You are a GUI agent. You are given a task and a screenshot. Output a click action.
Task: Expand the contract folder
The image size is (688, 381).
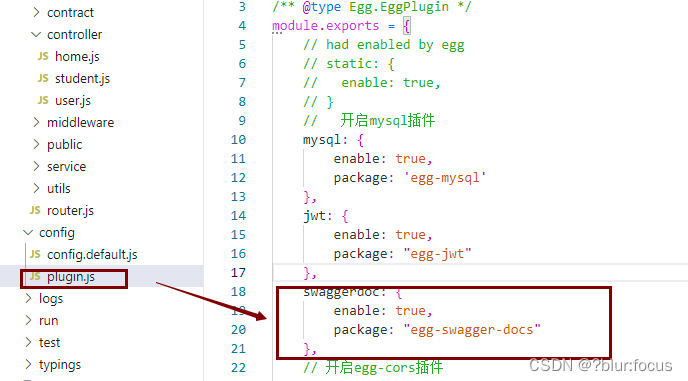pyautogui.click(x=36, y=12)
